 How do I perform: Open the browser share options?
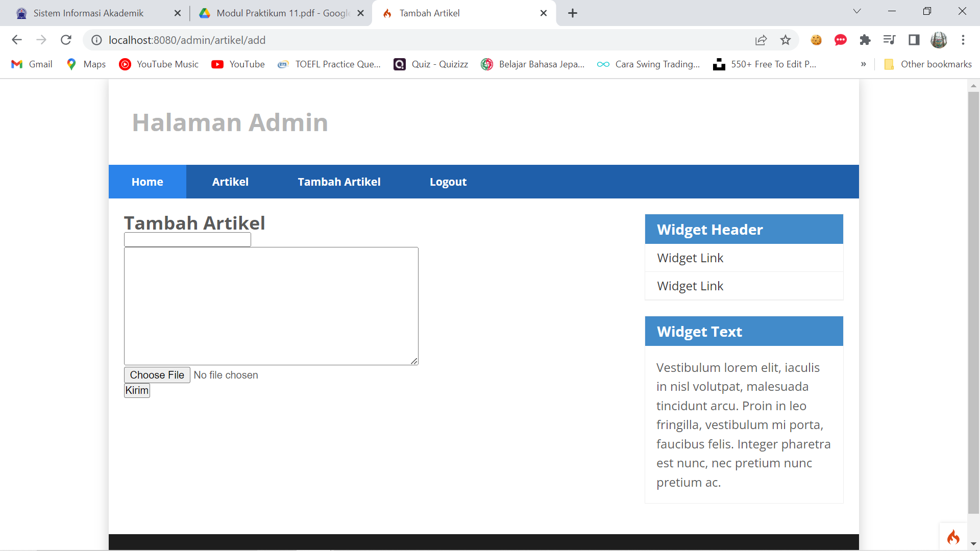click(x=761, y=40)
